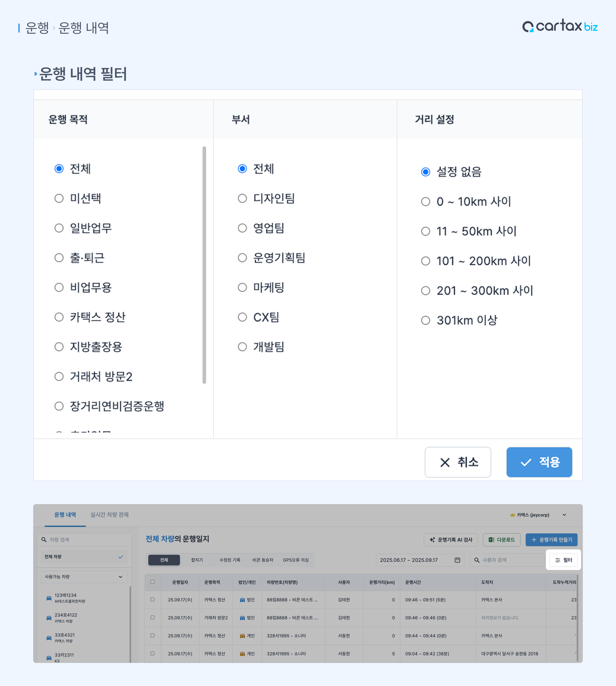
Task: Open the 카택스 (jeycorp) account dropdown chevron
Action: pos(564,515)
